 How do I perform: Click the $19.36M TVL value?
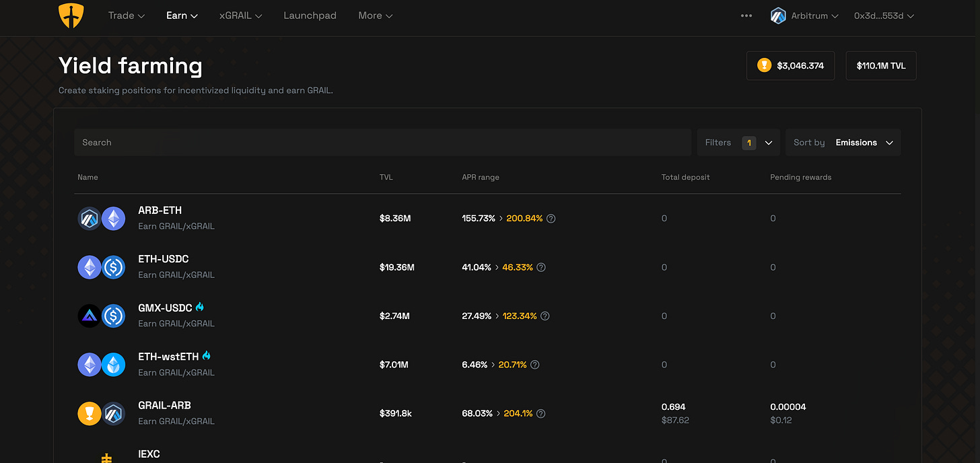click(397, 267)
